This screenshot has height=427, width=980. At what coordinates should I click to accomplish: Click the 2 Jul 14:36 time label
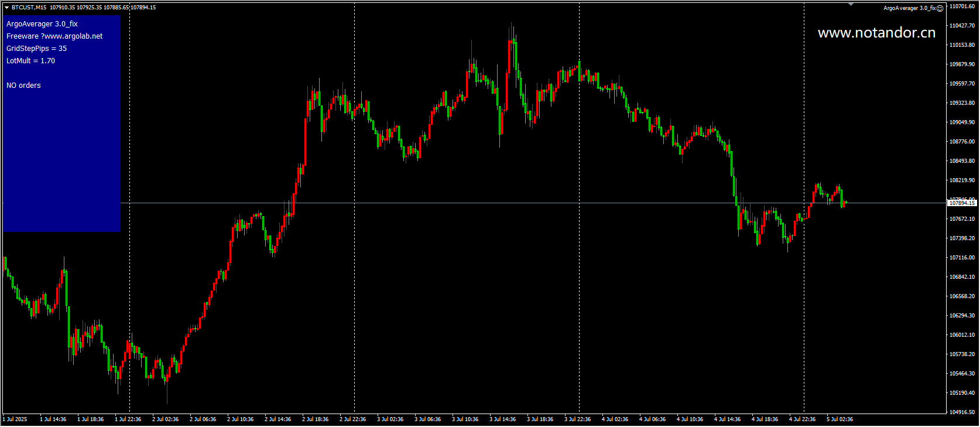tap(277, 419)
